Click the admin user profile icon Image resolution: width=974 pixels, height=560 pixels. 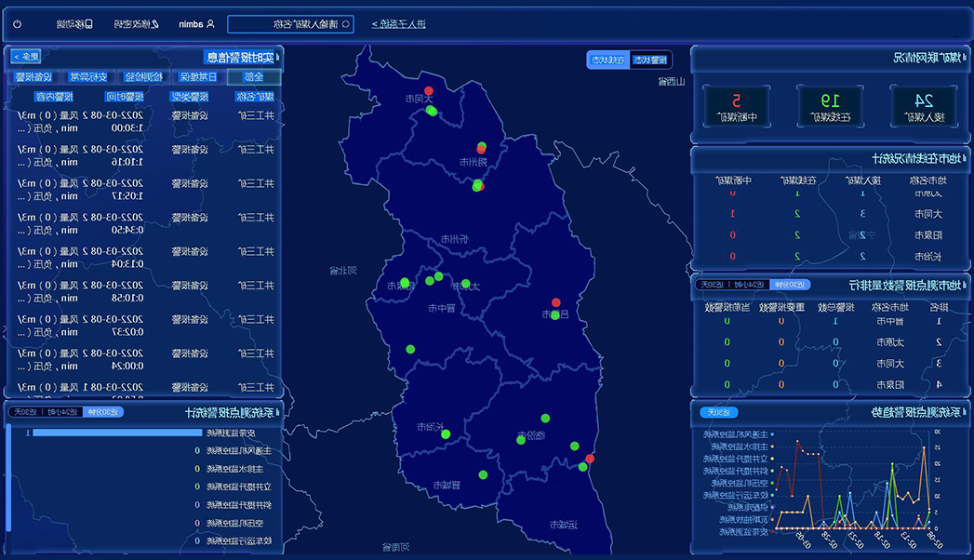[x=210, y=23]
